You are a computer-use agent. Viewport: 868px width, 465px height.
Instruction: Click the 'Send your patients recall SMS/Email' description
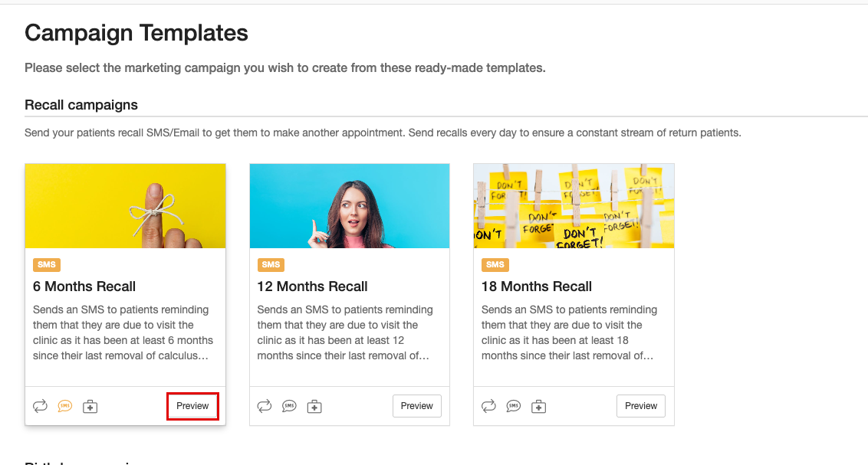[x=383, y=133]
